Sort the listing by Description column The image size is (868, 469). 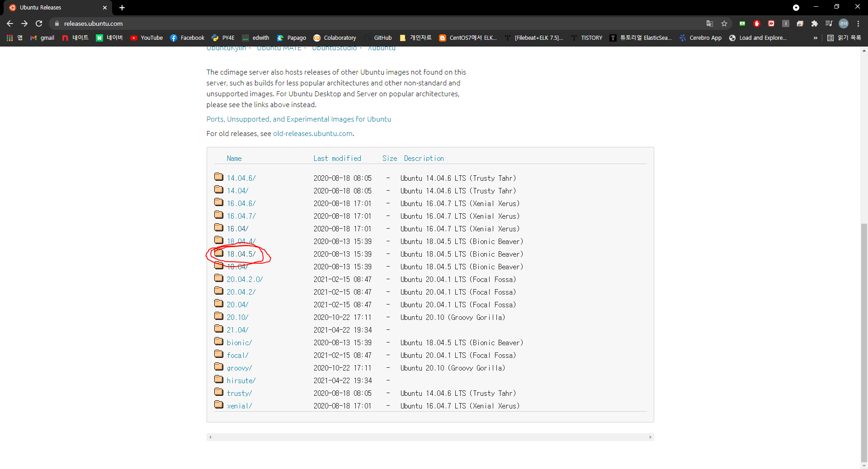tap(424, 159)
